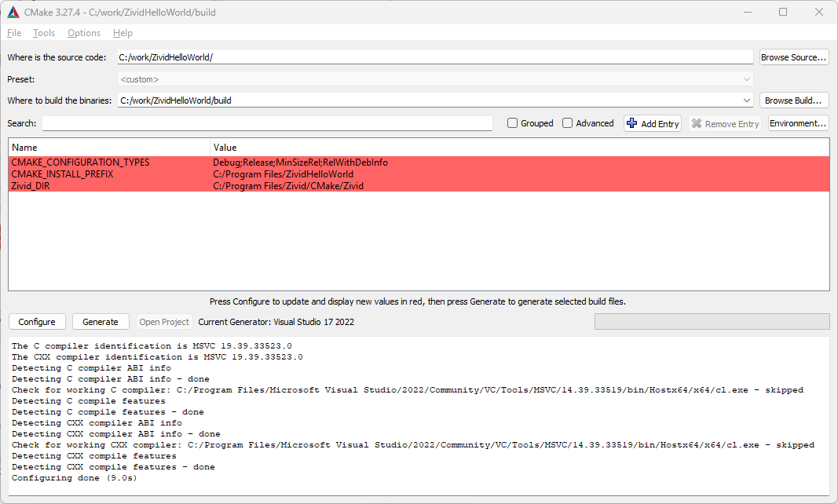Click Browse Build button

793,100
